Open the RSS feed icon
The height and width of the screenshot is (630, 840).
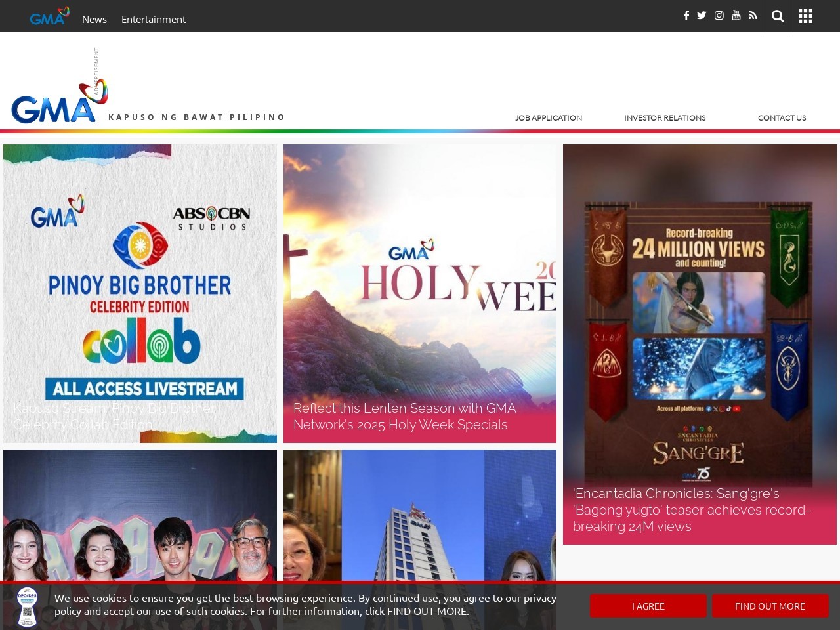(x=753, y=16)
